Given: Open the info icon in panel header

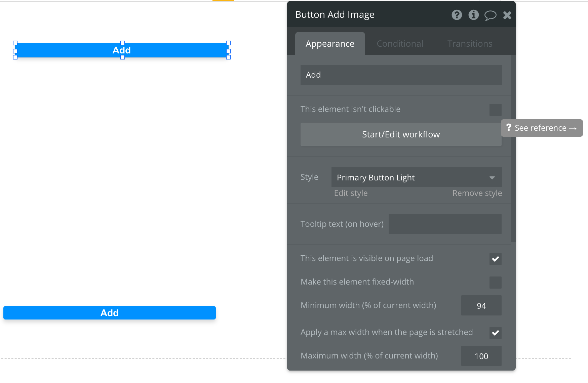Looking at the screenshot, I should click(473, 15).
